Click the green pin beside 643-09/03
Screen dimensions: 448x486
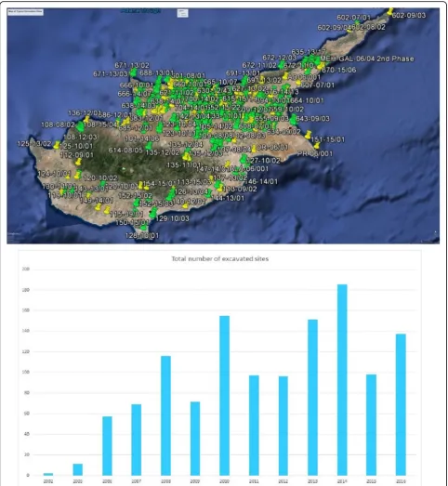coord(293,119)
